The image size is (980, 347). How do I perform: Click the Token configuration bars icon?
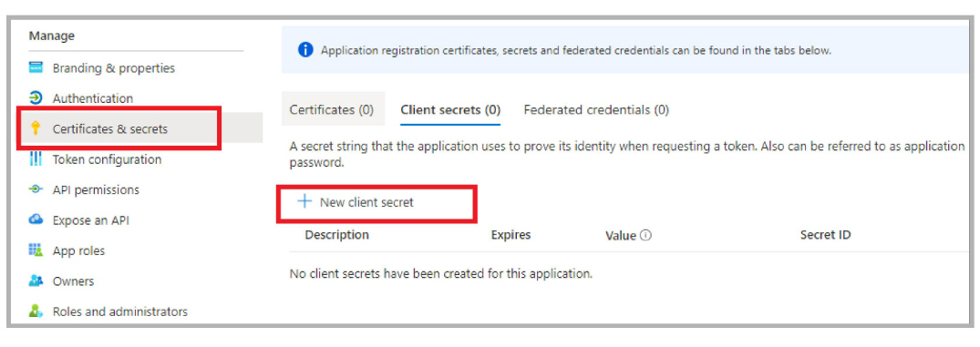[x=36, y=159]
